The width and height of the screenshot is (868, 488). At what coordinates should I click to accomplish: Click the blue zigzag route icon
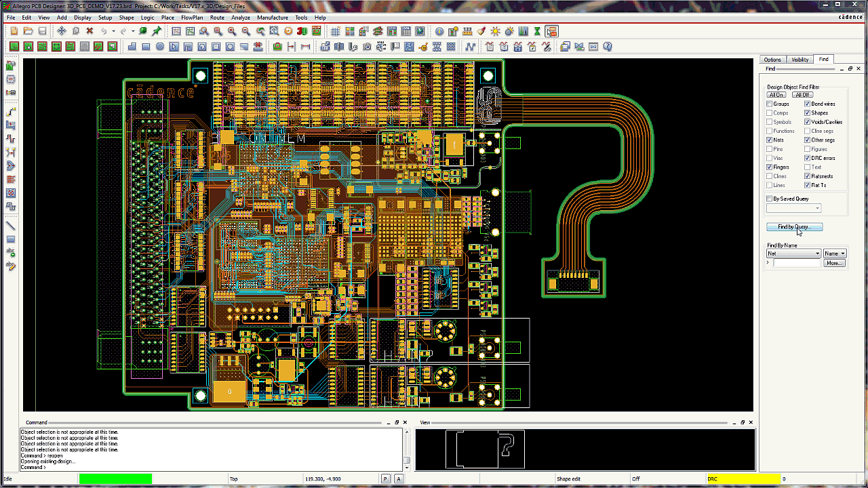[470, 47]
